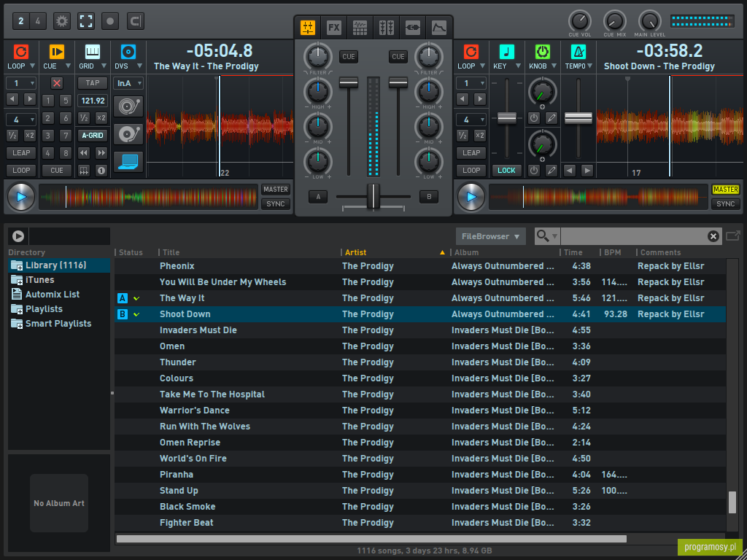Open video camera tab
The width and height of the screenshot is (747, 560).
coord(413,28)
